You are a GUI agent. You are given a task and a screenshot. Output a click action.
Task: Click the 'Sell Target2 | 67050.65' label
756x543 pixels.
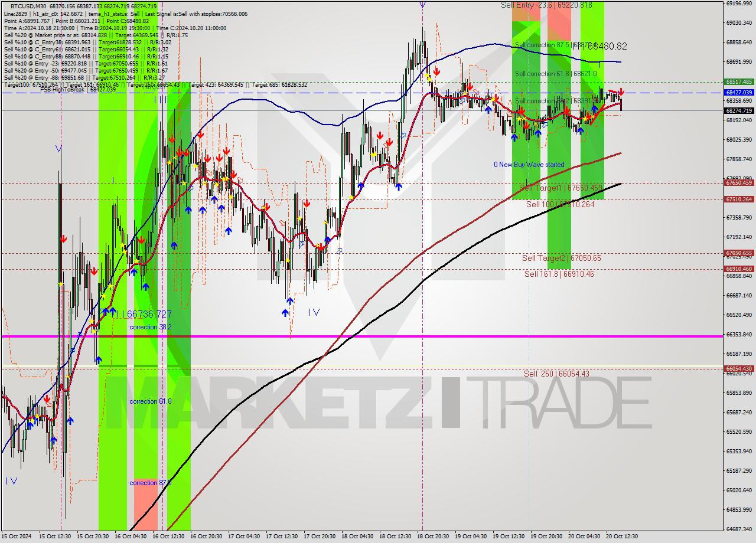pyautogui.click(x=562, y=258)
